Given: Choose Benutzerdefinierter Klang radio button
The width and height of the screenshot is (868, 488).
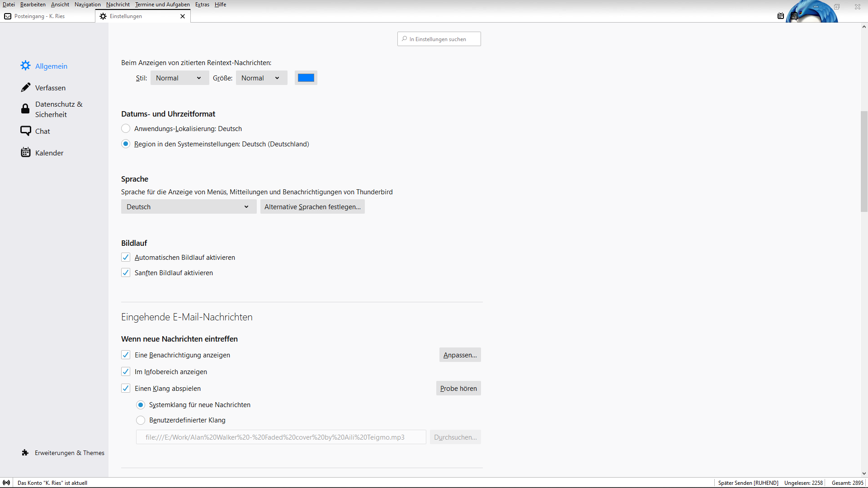Looking at the screenshot, I should click(x=141, y=420).
